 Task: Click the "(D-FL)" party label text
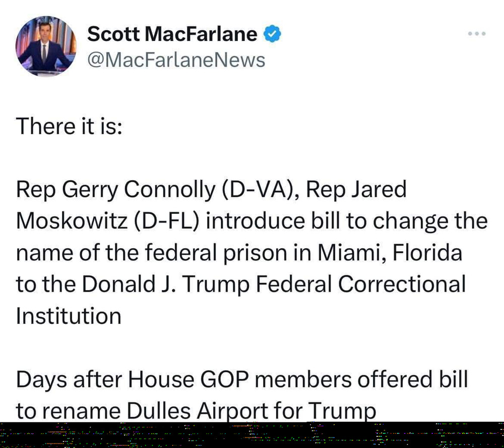click(x=166, y=221)
